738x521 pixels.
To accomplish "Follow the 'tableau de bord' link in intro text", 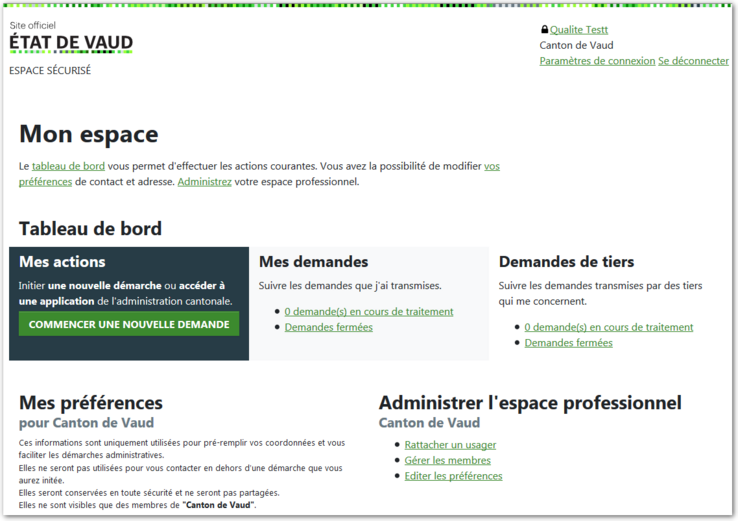I will [x=68, y=166].
